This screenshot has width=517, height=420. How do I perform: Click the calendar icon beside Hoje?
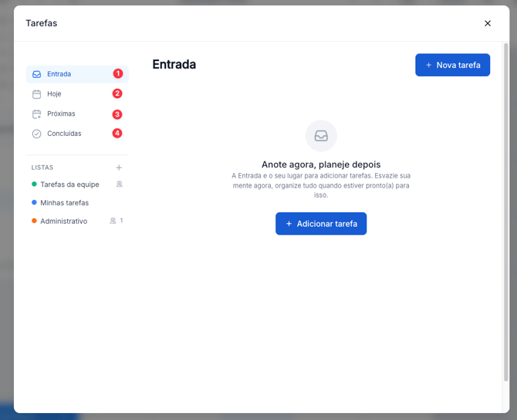coord(36,94)
